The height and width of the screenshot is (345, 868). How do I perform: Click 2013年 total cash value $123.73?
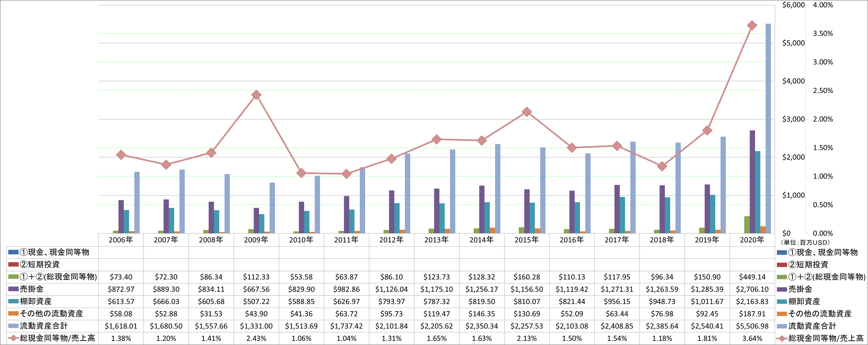click(437, 277)
